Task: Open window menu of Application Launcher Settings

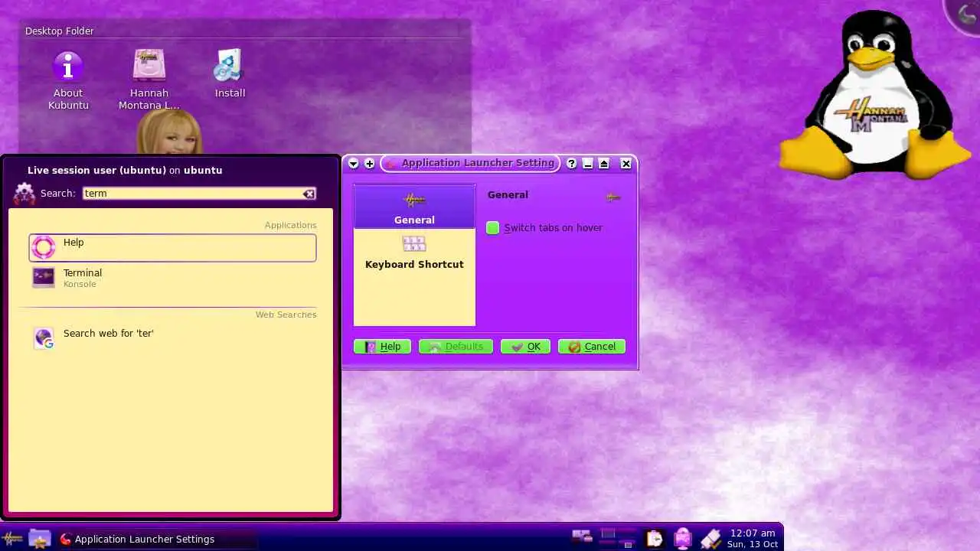Action: pyautogui.click(x=353, y=164)
